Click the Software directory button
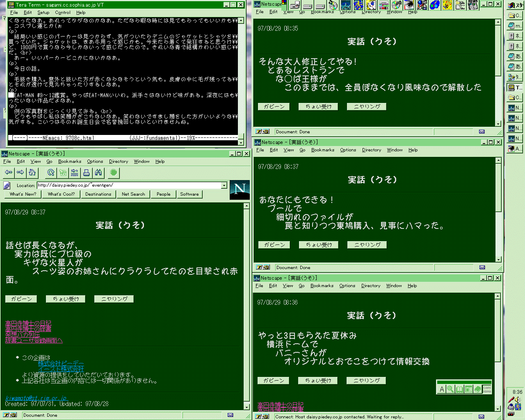 click(x=189, y=194)
